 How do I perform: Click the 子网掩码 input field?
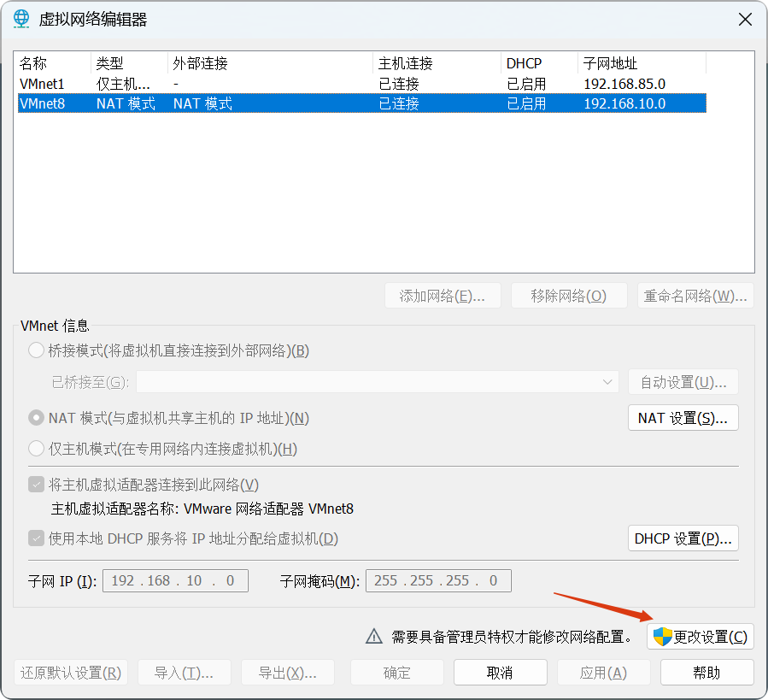438,580
